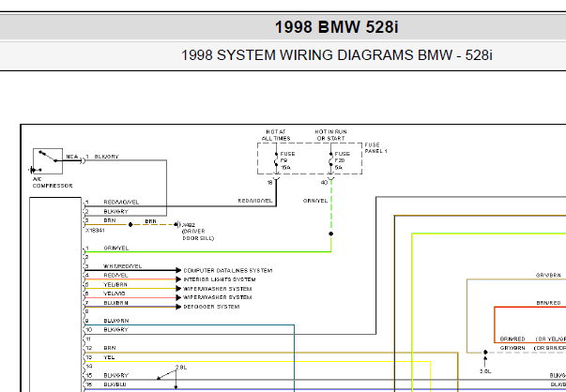Image resolution: width=566 pixels, height=392 pixels.
Task: Click the BLK/GRY label at pin 10
Action: (115, 329)
